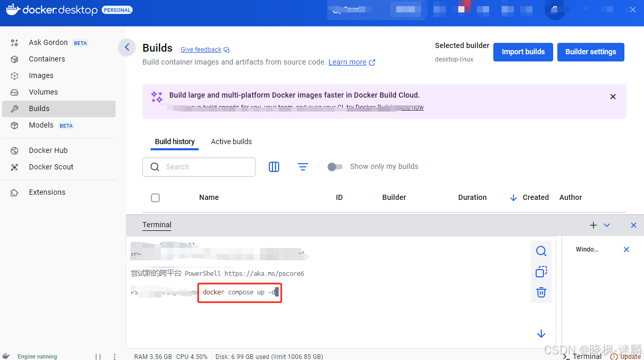The width and height of the screenshot is (644, 360).
Task: Click the Docker Desktop logo
Action: pos(52,10)
